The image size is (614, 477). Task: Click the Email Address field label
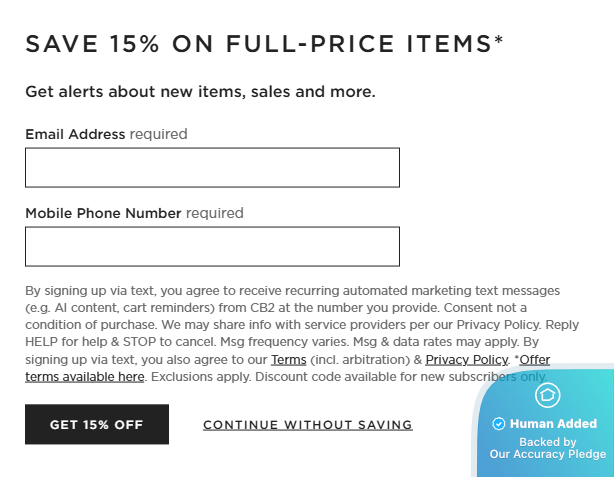point(75,134)
